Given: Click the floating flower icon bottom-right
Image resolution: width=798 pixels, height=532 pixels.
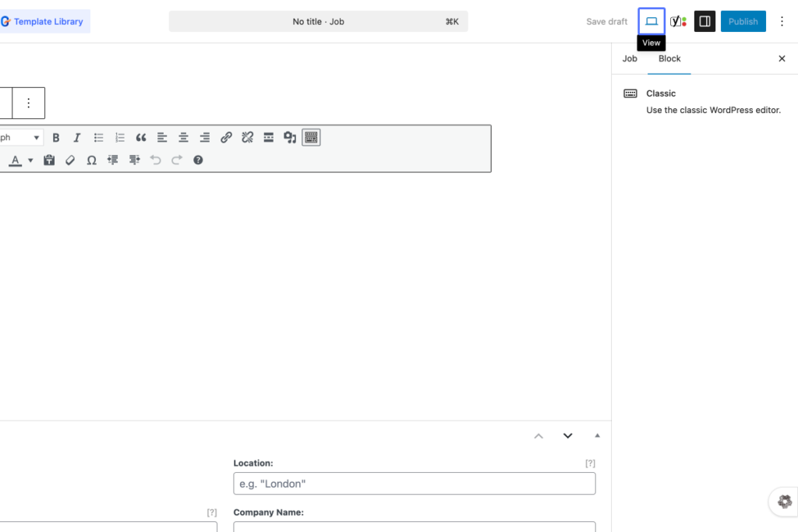Looking at the screenshot, I should 785,502.
